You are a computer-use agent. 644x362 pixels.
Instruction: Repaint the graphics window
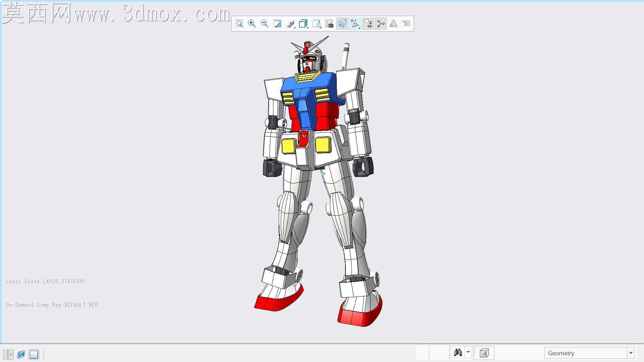pos(277,24)
